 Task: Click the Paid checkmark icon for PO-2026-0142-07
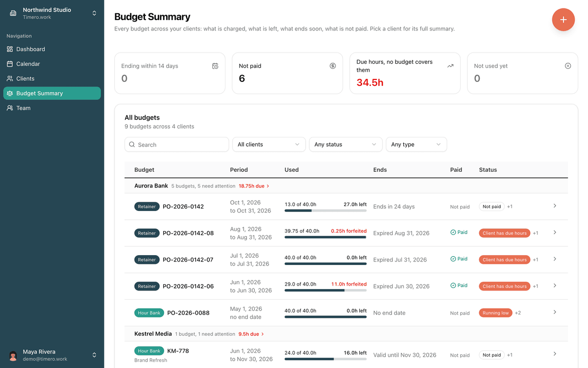pos(453,259)
